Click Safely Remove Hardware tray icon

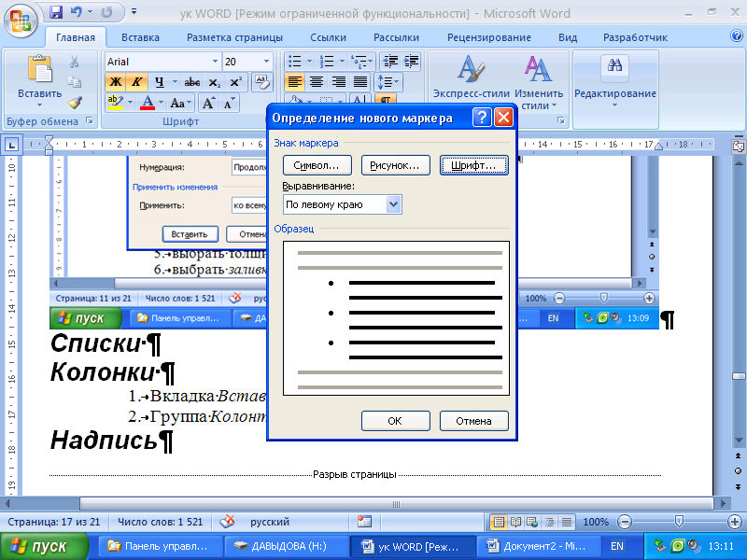pos(660,546)
